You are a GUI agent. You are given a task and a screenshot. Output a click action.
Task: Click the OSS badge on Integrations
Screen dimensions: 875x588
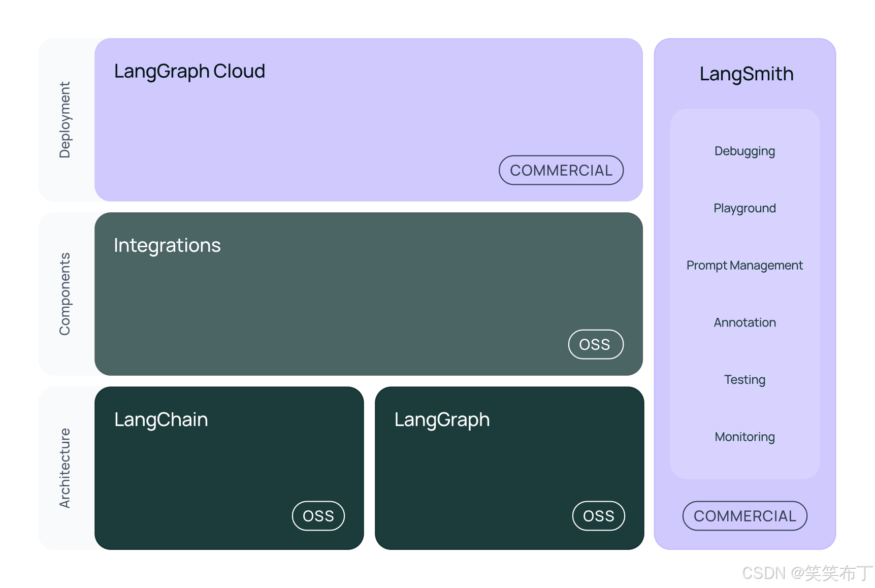[x=595, y=344]
